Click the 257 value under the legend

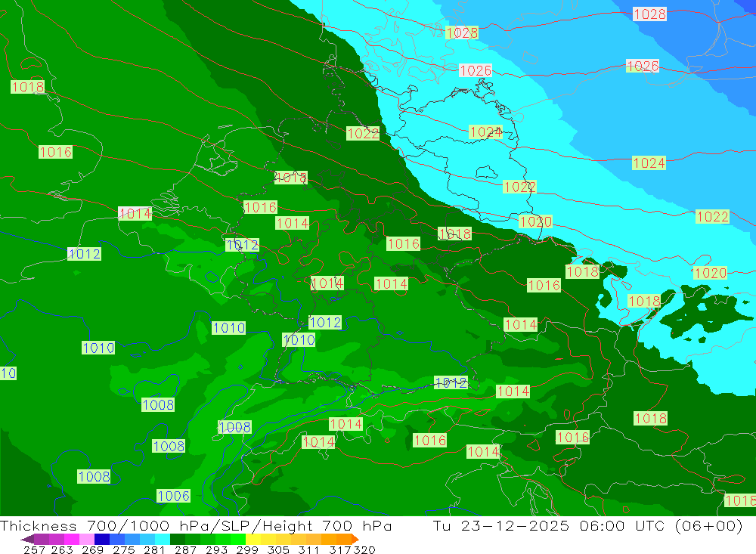point(34,549)
